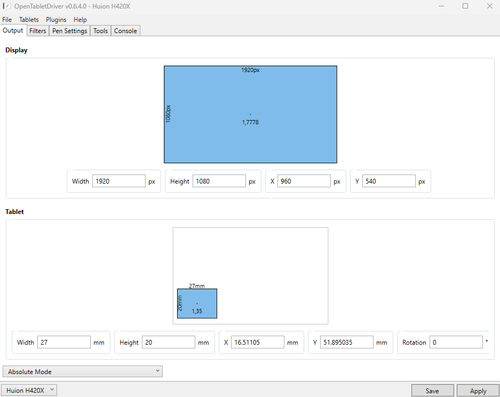The image size is (500, 397).
Task: Switch to the Pen Settings tab
Action: point(70,31)
